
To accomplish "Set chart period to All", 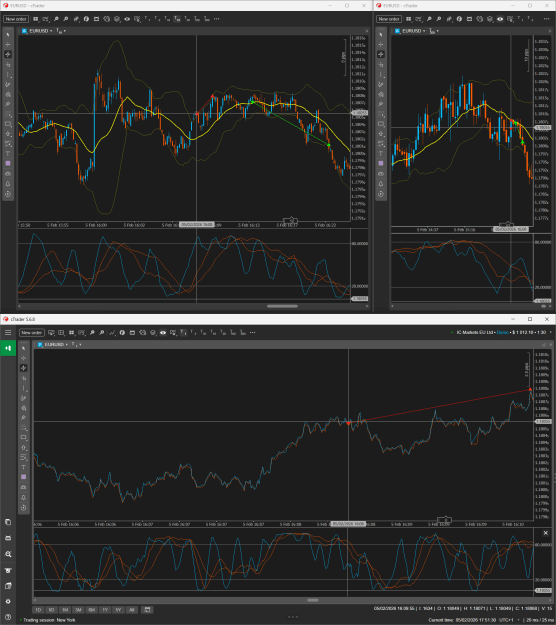I will pos(132,610).
